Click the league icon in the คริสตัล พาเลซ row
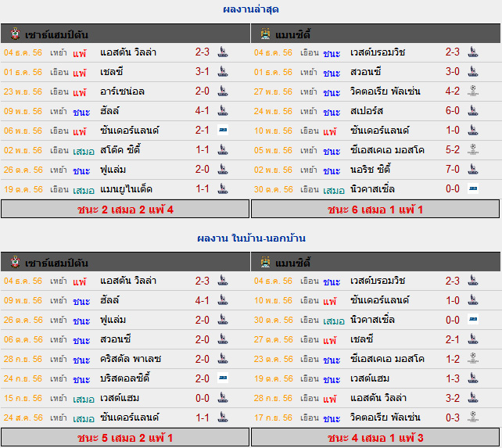Viewport: 502px width, 448px height. [223, 359]
